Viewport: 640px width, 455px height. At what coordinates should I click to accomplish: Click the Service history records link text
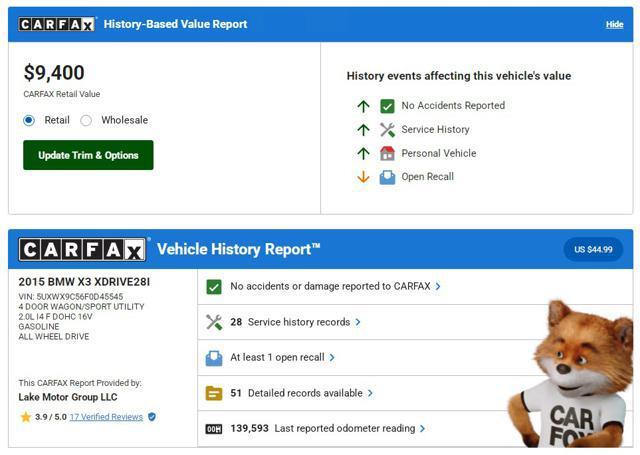pyautogui.click(x=299, y=322)
